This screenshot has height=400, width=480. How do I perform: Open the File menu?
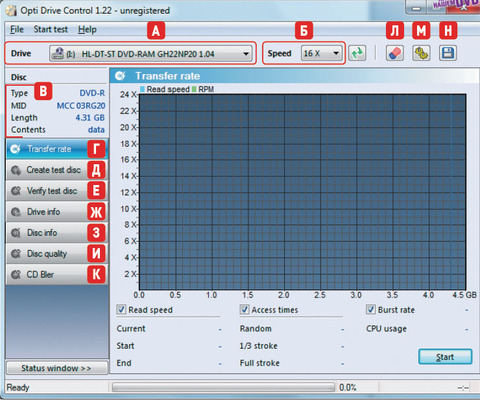click(17, 30)
